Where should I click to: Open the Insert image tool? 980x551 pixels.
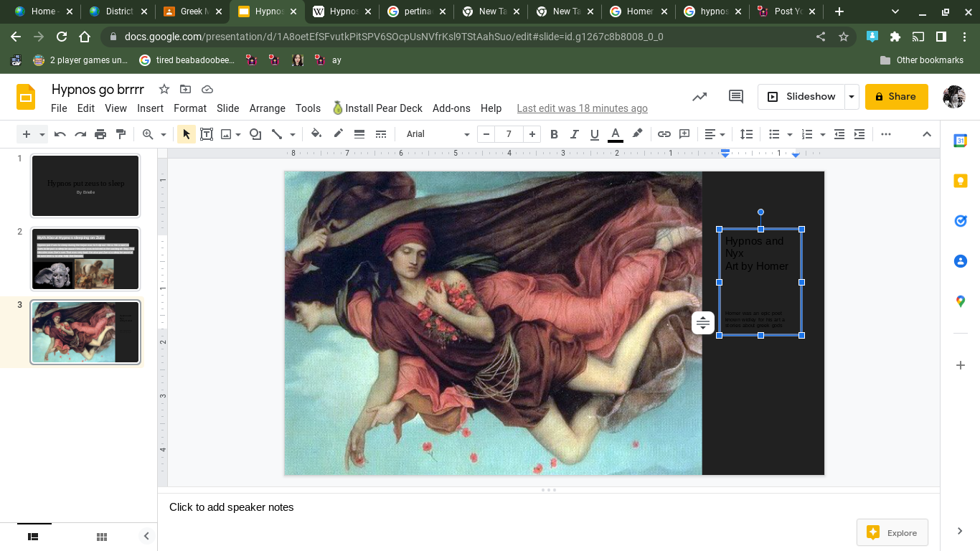[227, 134]
